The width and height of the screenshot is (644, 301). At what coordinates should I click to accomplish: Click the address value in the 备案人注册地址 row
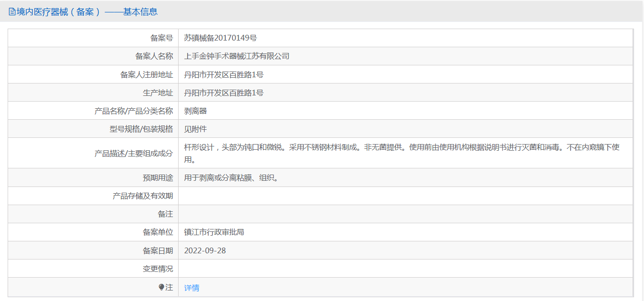coord(224,74)
